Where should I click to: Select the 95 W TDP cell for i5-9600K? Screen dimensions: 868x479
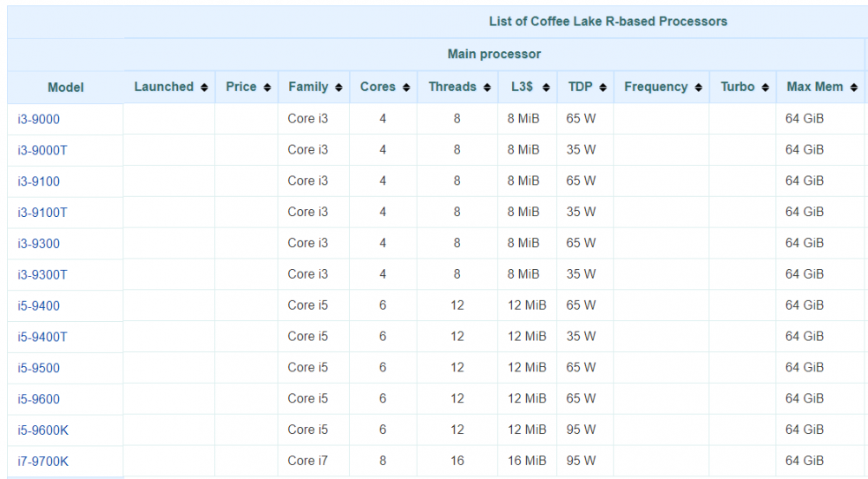(584, 430)
